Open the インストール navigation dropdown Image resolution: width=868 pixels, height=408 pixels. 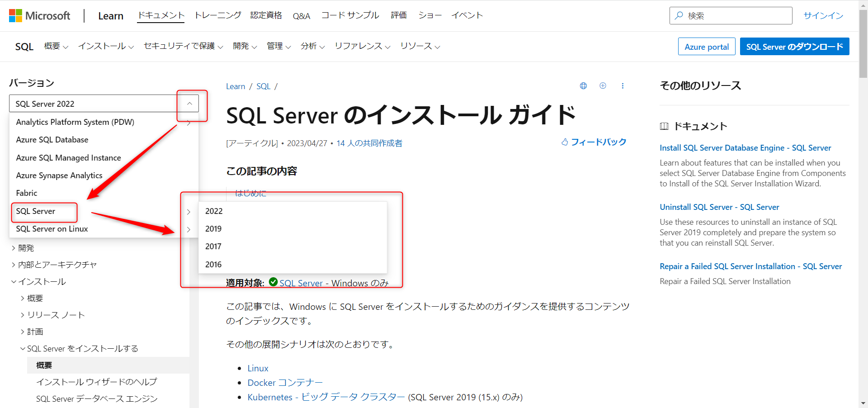click(x=106, y=46)
